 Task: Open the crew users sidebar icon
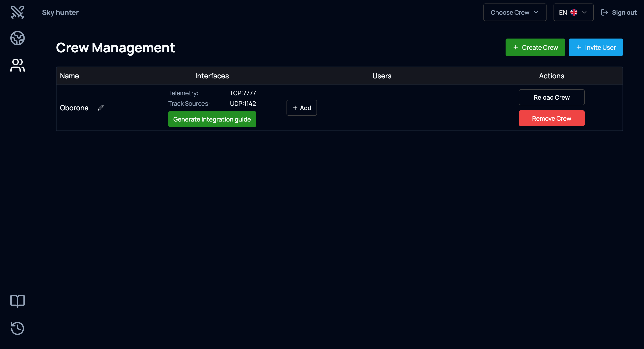tap(18, 65)
